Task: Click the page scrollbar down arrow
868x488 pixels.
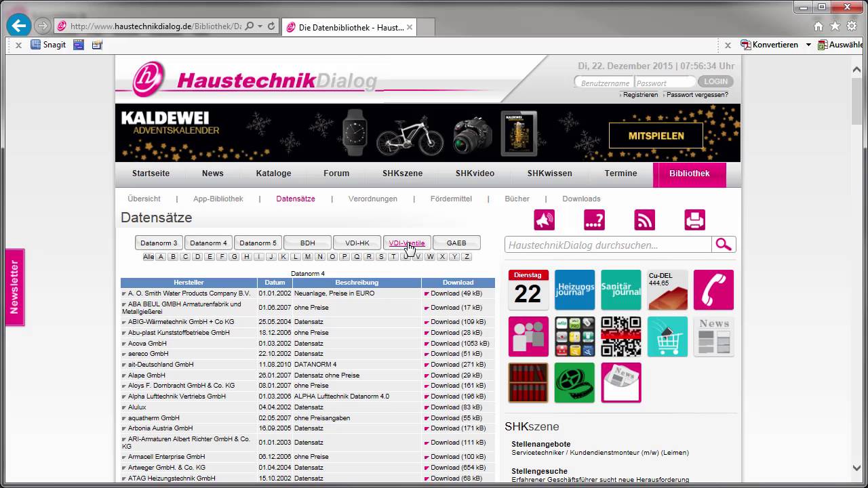Action: point(858,467)
